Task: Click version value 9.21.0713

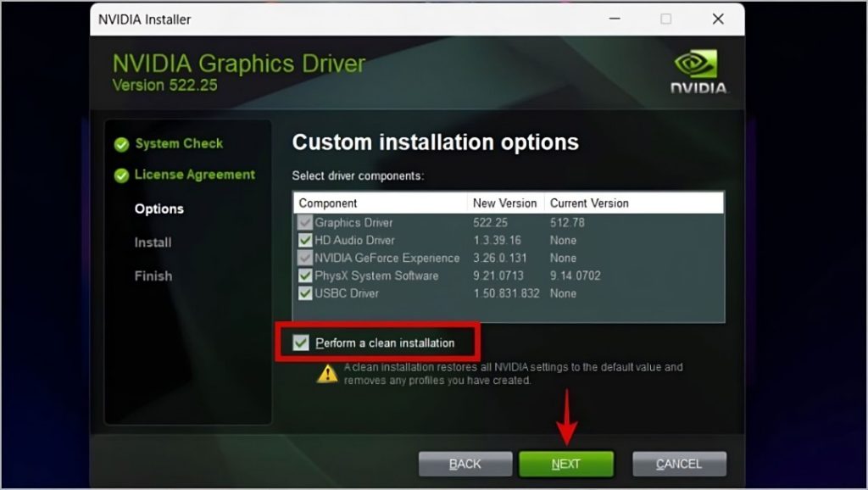Action: coord(498,276)
